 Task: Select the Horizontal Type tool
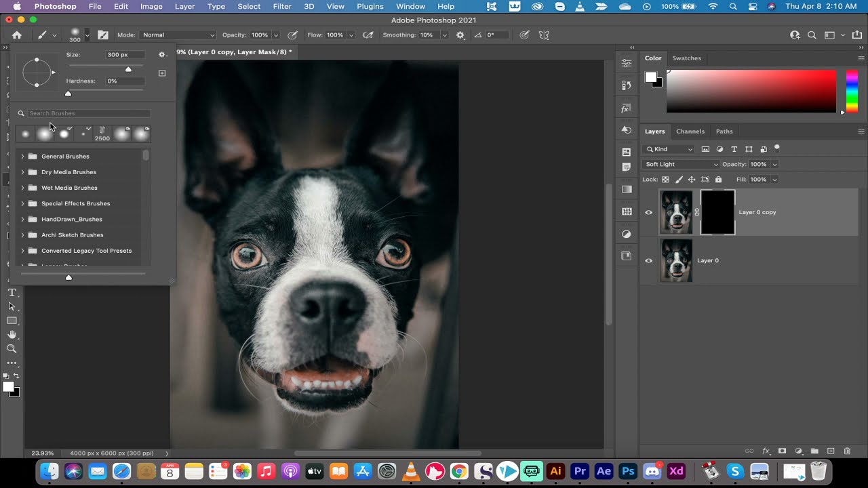tap(12, 292)
